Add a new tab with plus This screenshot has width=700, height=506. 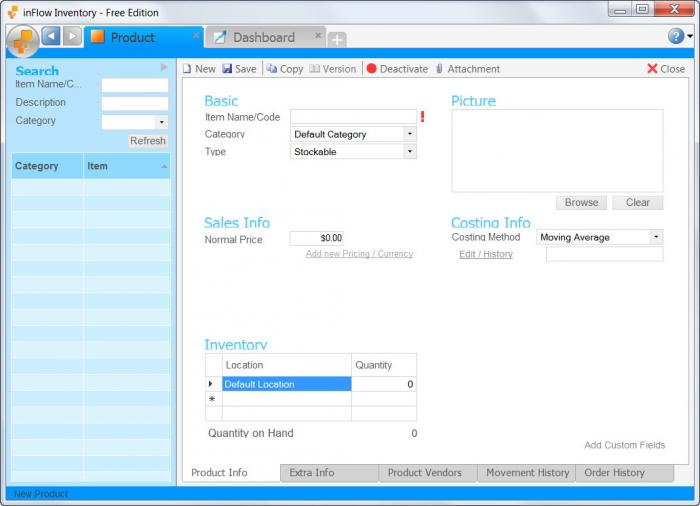point(337,40)
